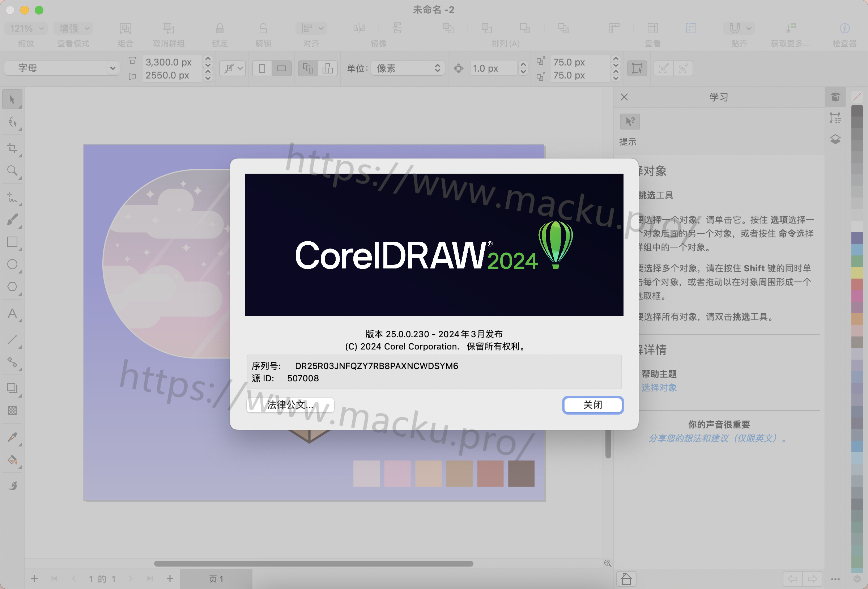Add a page with the plus after page counter
This screenshot has width=868, height=589.
170,579
